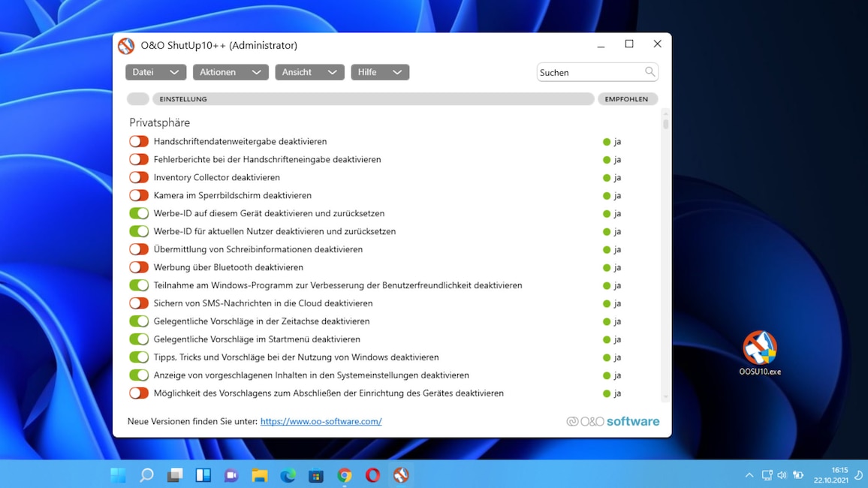This screenshot has width=868, height=488.
Task: Click the O&O software logo
Action: 613,421
